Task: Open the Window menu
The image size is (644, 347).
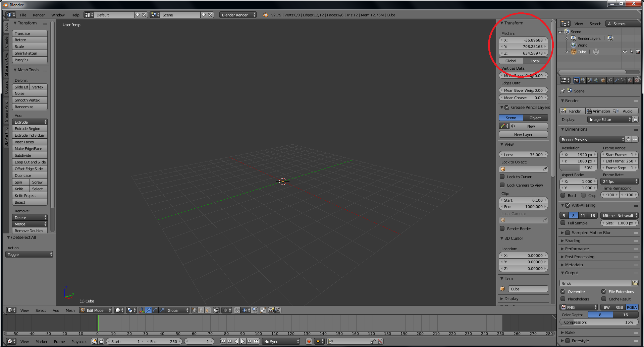Action: [x=58, y=15]
